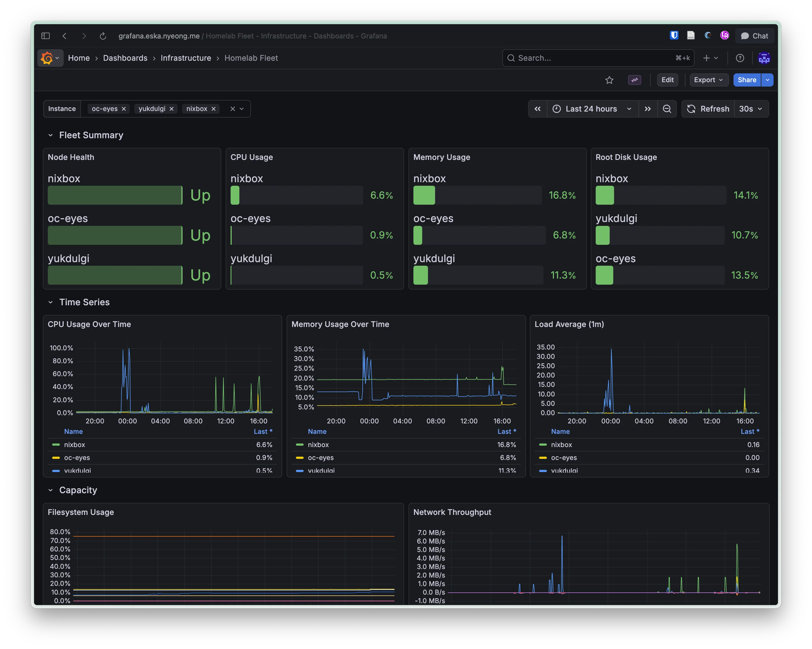Open the Export menu

[708, 80]
